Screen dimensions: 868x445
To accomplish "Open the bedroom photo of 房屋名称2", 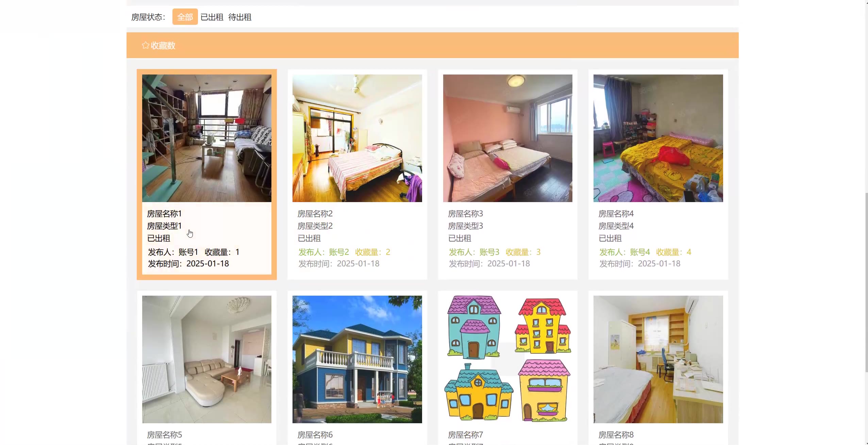I will (357, 138).
